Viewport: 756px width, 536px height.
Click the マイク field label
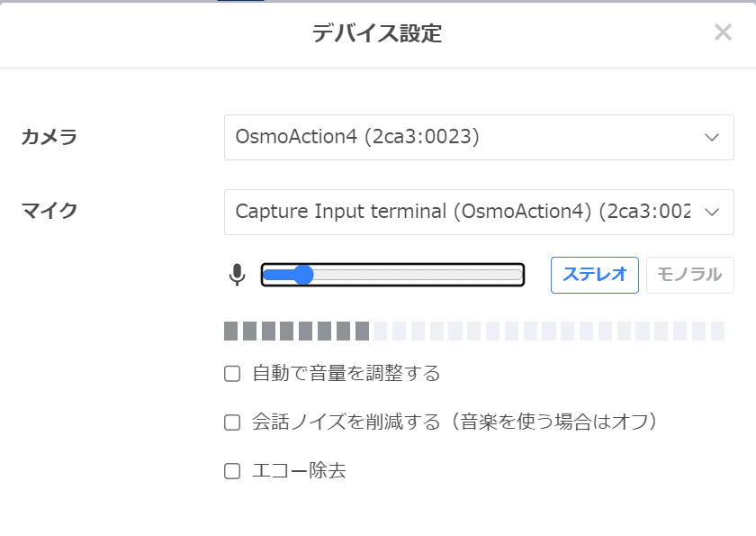click(49, 211)
